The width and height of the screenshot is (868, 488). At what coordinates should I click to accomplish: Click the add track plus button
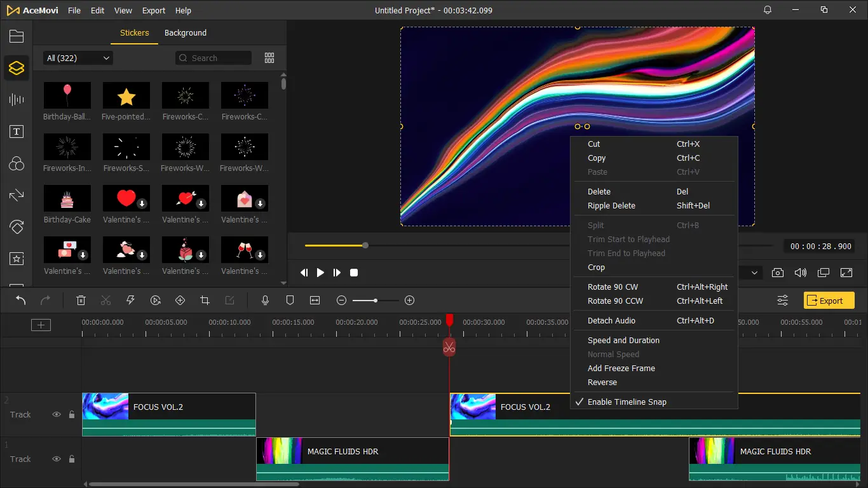click(x=41, y=325)
